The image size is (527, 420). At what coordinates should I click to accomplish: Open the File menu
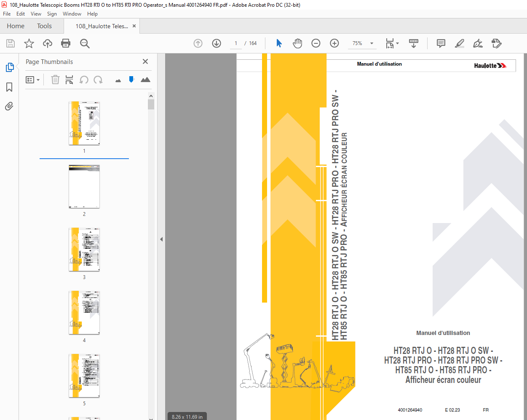tap(7, 14)
